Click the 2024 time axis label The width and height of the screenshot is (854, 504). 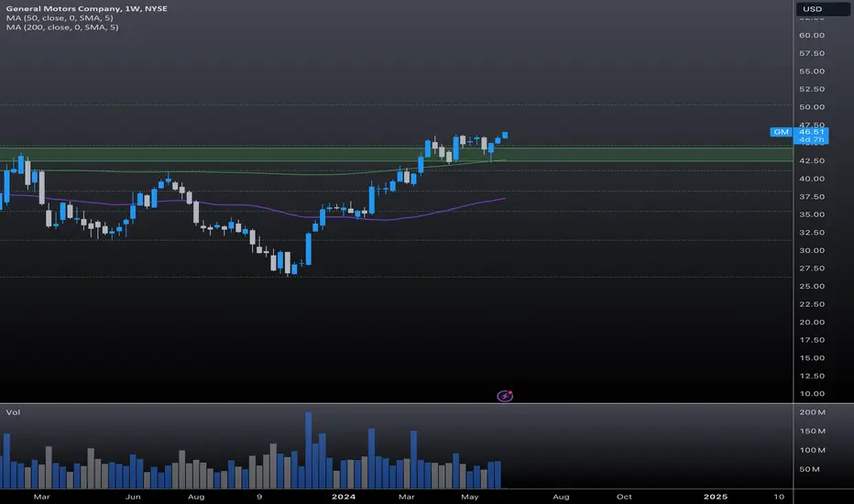click(x=344, y=497)
